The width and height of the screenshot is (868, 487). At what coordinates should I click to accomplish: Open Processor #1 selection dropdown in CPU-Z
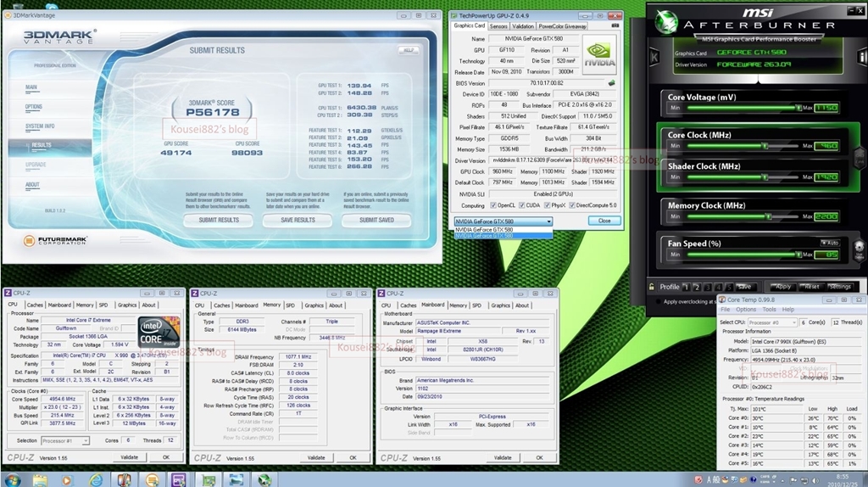[65, 441]
